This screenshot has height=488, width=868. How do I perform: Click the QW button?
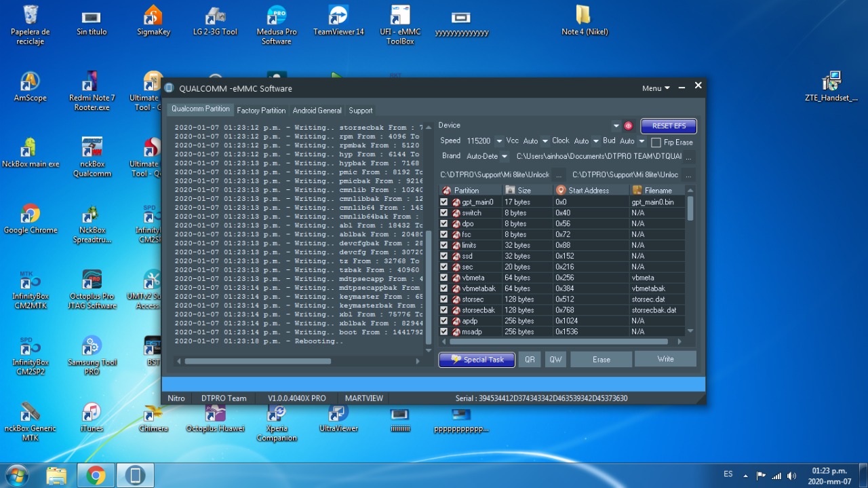coord(555,360)
